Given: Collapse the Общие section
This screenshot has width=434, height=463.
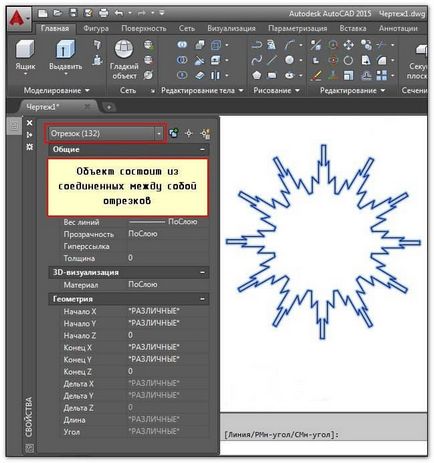Looking at the screenshot, I should point(202,149).
